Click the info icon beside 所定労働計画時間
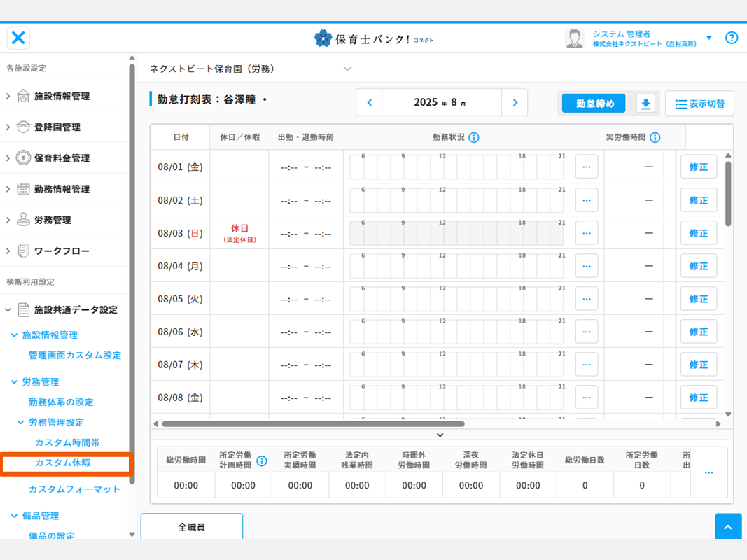The image size is (747, 560). tap(262, 461)
